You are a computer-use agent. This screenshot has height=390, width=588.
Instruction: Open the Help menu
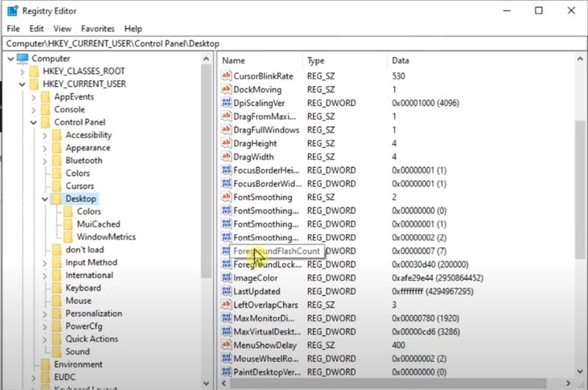click(x=133, y=29)
